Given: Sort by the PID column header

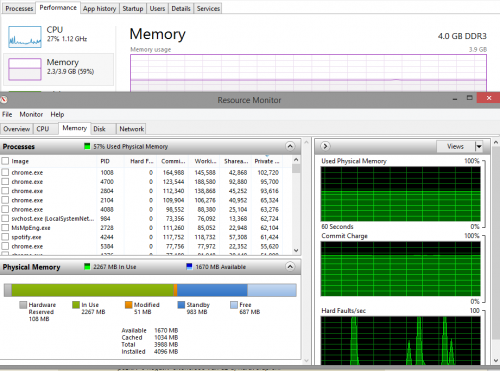Looking at the screenshot, I should pos(109,161).
